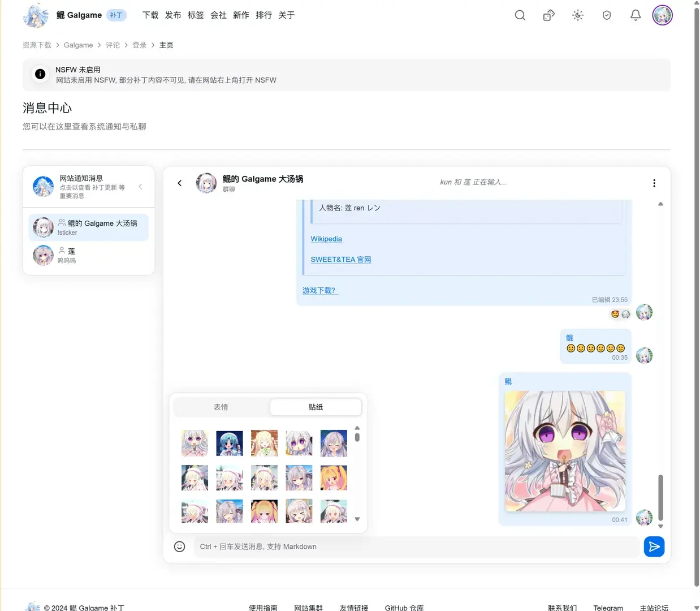Screen dimensions: 700x611
Task: Open the SWEET&TEA 官网 link
Action: point(341,259)
